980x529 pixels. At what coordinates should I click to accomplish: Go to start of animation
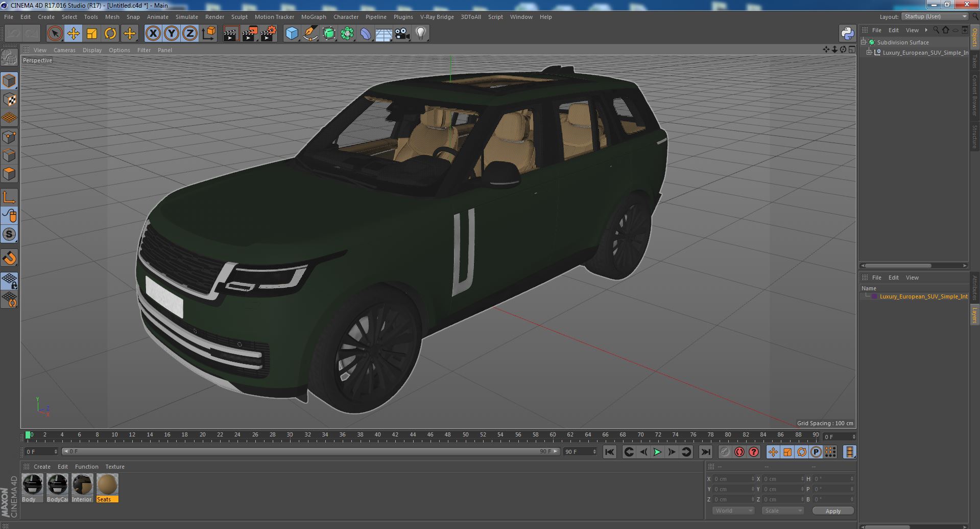click(x=609, y=452)
